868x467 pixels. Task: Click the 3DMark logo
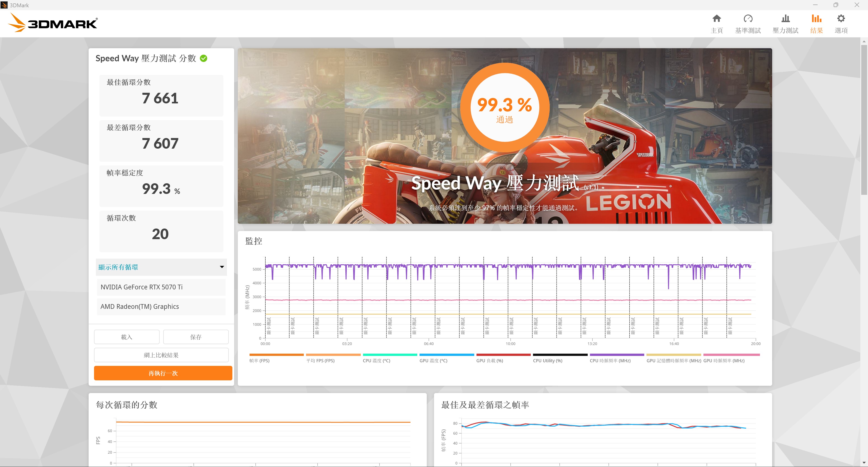[53, 23]
